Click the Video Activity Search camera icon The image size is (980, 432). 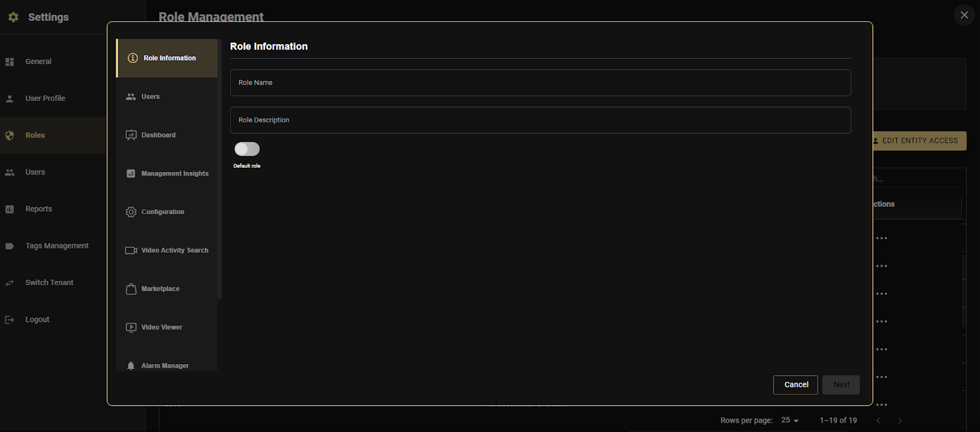(131, 250)
